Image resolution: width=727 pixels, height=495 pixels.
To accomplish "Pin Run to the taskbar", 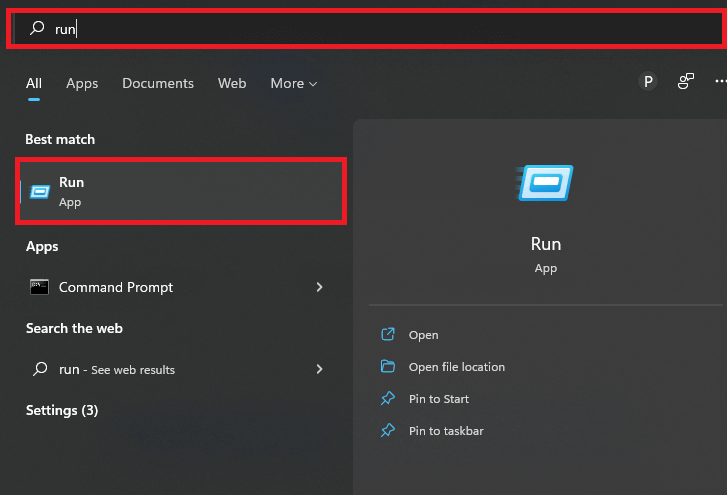I will coord(446,431).
